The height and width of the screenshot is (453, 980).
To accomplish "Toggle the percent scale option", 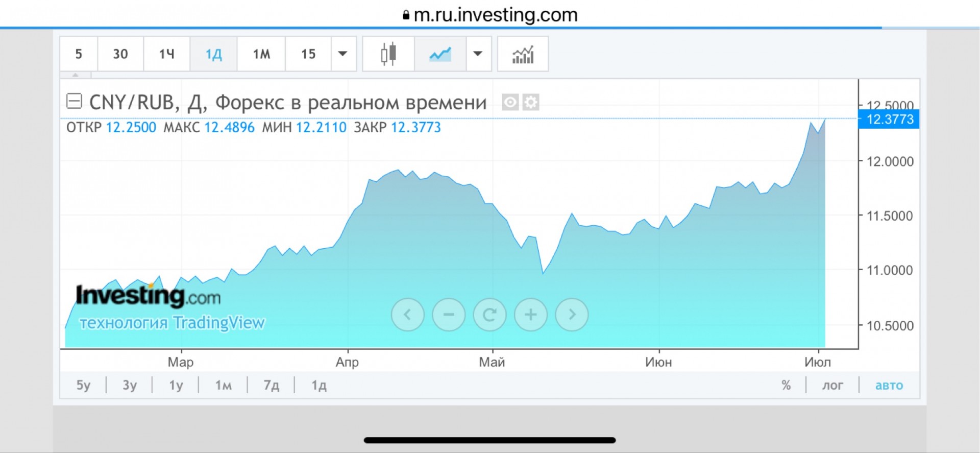I will [786, 385].
